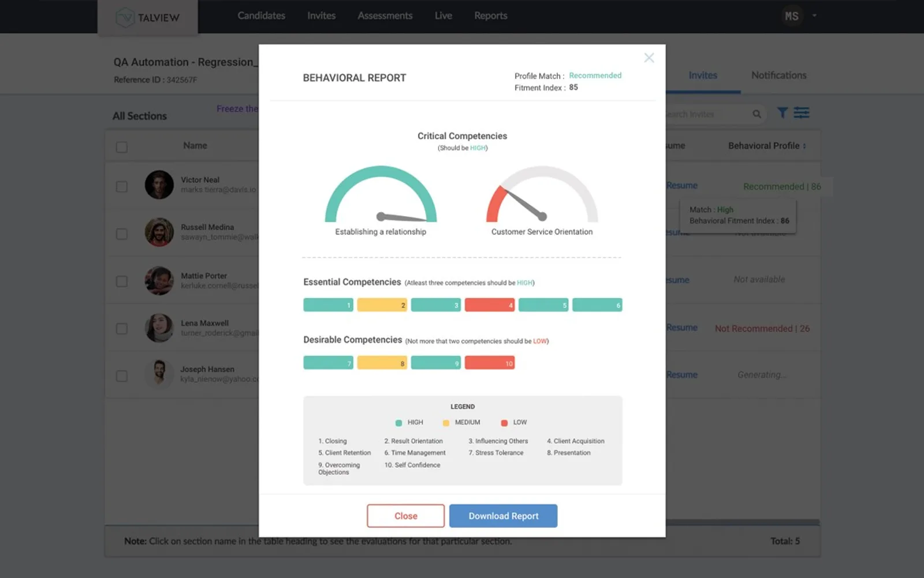924x578 pixels.
Task: Check the Joseph Hansen row checkbox
Action: point(122,376)
